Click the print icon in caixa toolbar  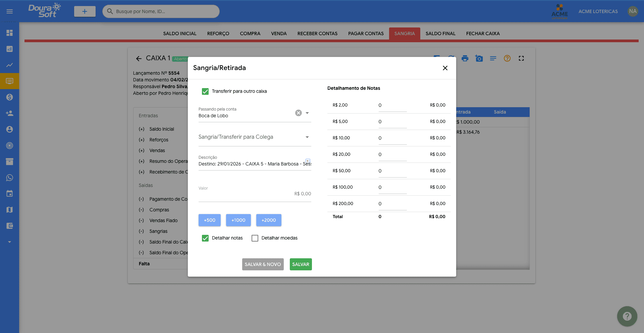click(x=465, y=58)
